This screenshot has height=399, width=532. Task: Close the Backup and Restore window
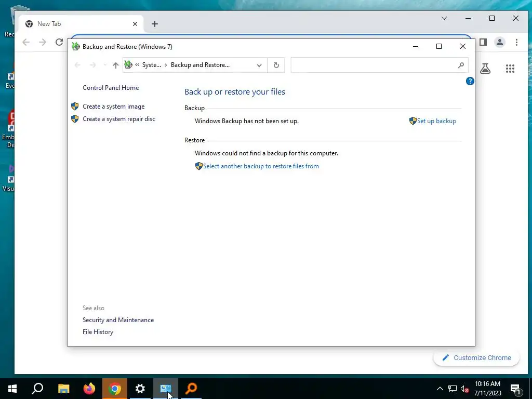pyautogui.click(x=463, y=46)
